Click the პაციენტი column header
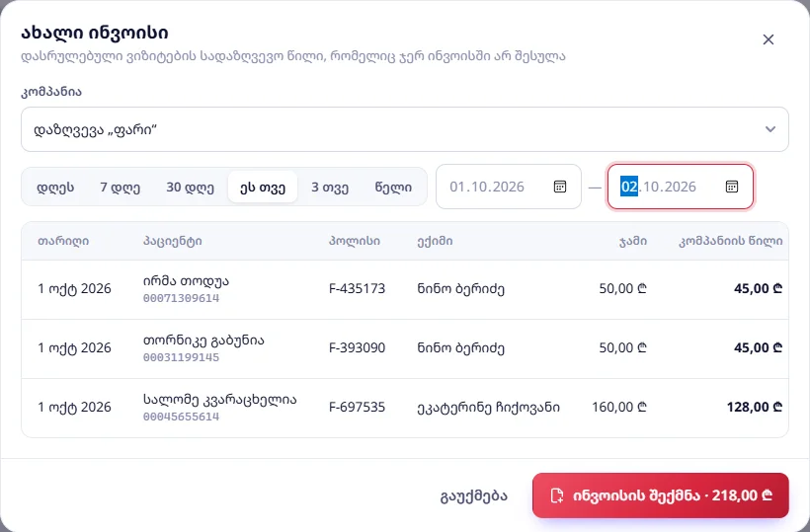Image resolution: width=810 pixels, height=532 pixels. pos(173,241)
